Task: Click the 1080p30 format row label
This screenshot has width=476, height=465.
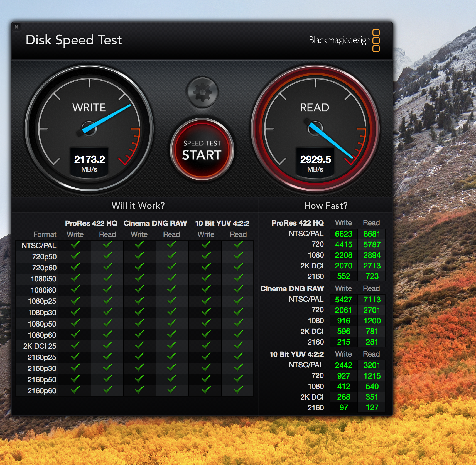Action: (42, 313)
